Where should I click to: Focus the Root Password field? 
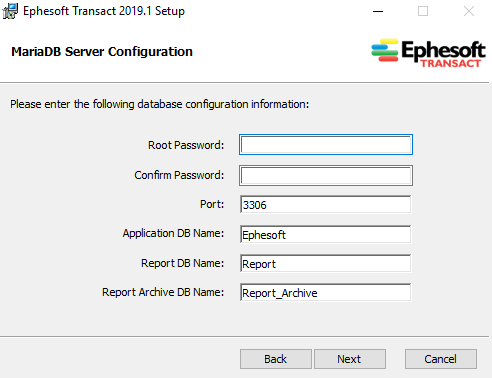[326, 145]
